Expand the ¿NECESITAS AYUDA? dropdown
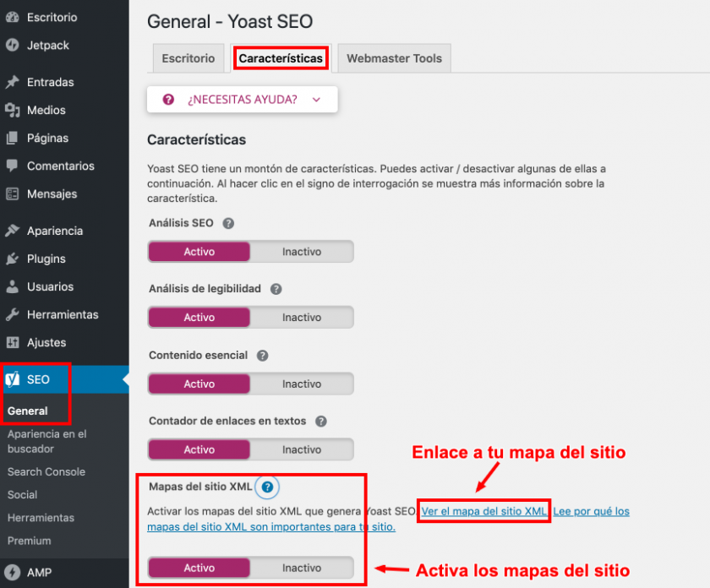This screenshot has width=710, height=588. point(242,99)
